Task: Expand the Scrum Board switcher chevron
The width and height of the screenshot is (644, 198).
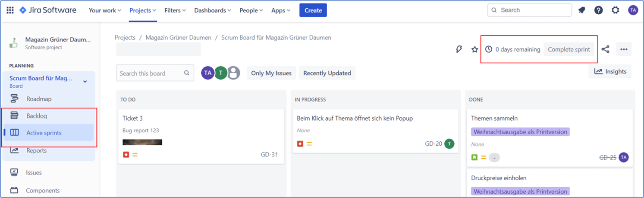Action: [85, 81]
